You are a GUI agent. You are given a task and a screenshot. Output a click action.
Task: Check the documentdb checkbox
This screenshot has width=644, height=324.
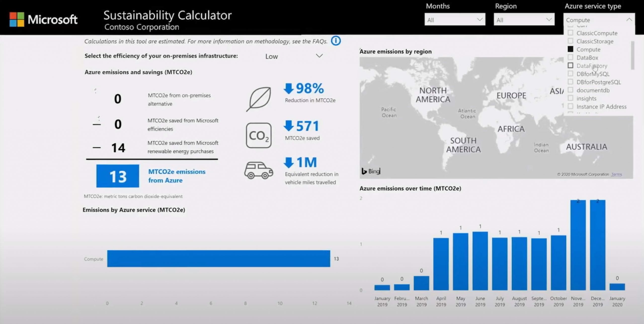click(570, 90)
